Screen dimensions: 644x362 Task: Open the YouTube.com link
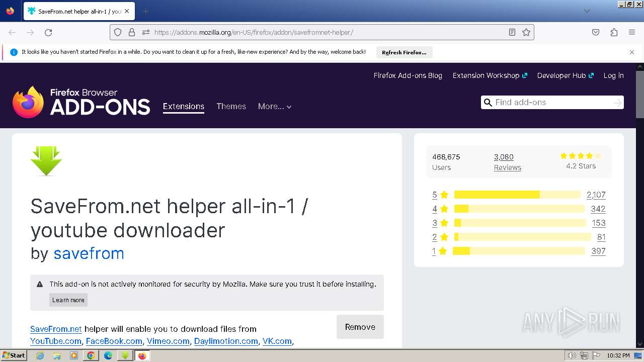[56, 341]
